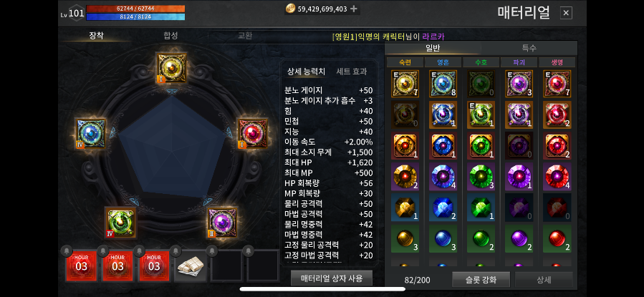Switch to the 합성 tab
The image size is (644, 297).
point(170,36)
